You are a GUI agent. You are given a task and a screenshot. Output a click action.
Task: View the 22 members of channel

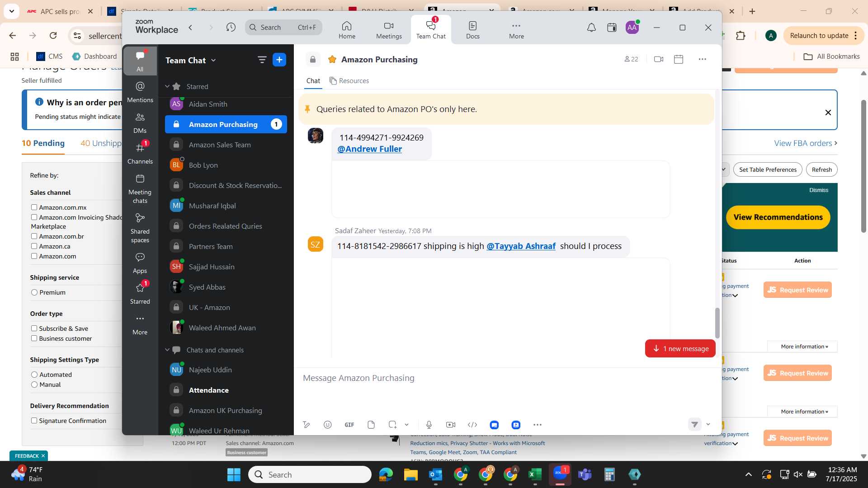click(631, 59)
